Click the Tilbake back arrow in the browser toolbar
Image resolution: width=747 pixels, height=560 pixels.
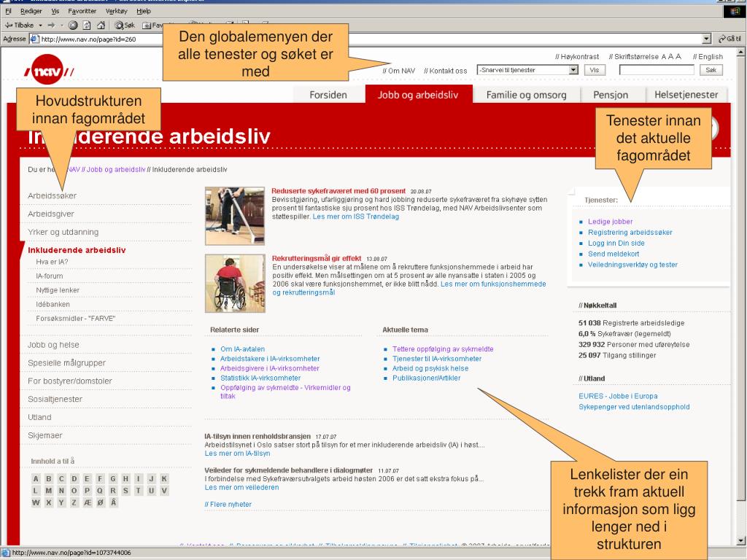pos(19,26)
